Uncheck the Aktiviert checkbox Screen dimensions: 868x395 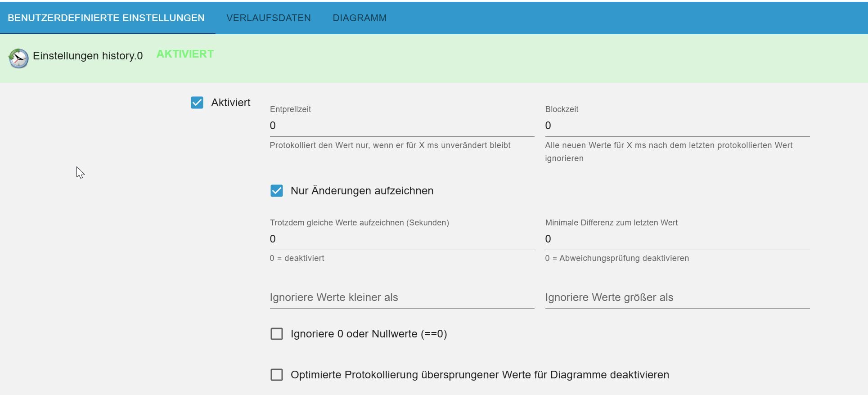(x=197, y=103)
